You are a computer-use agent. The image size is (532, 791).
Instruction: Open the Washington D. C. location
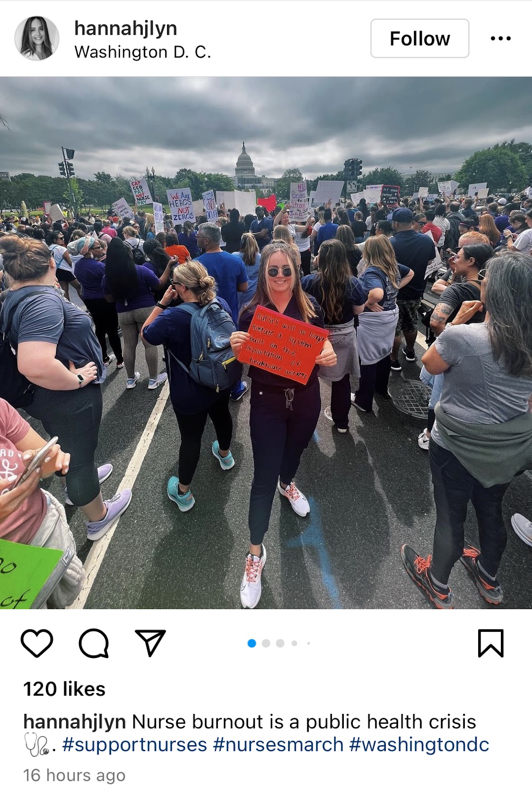pyautogui.click(x=143, y=52)
